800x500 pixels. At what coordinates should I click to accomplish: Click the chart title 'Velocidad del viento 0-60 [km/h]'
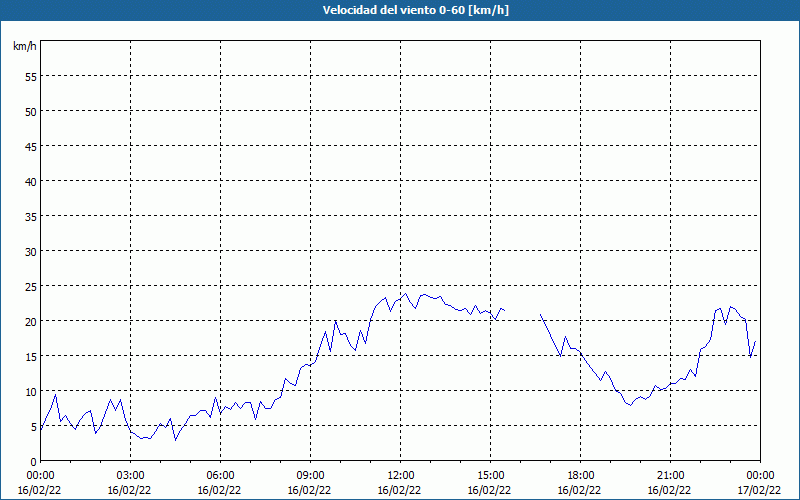[416, 10]
